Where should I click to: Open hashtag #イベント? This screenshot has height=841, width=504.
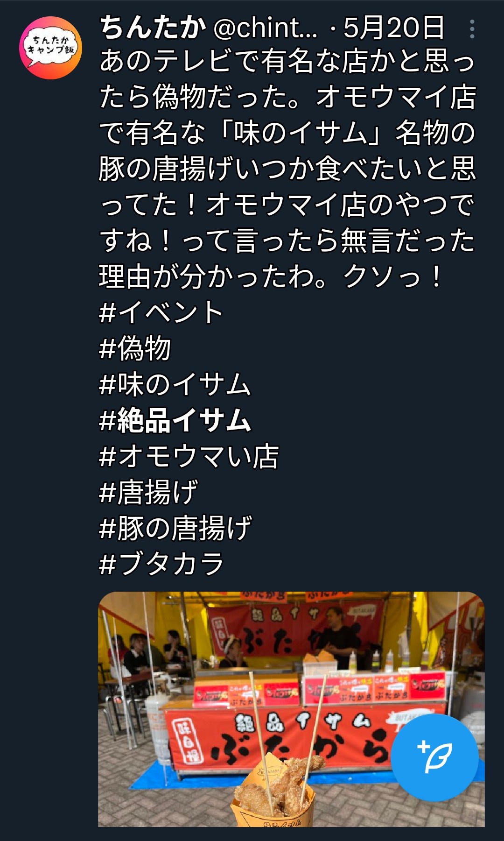click(161, 312)
